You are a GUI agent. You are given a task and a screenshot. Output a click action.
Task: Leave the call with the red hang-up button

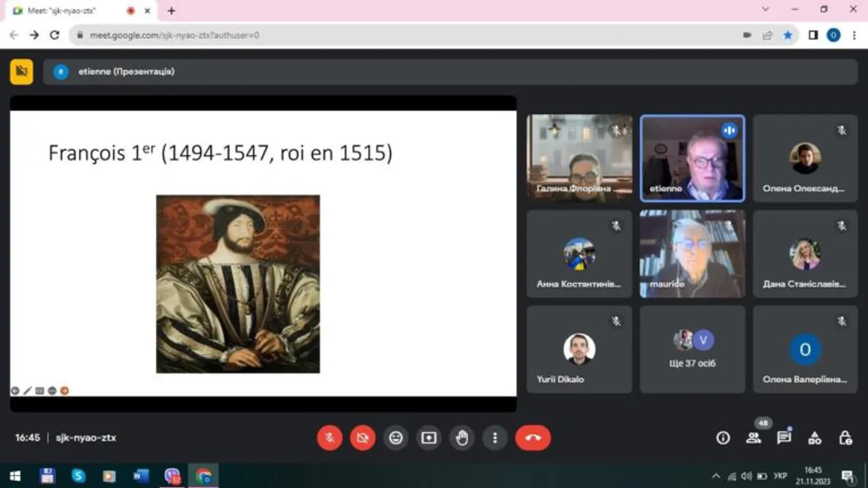(533, 438)
